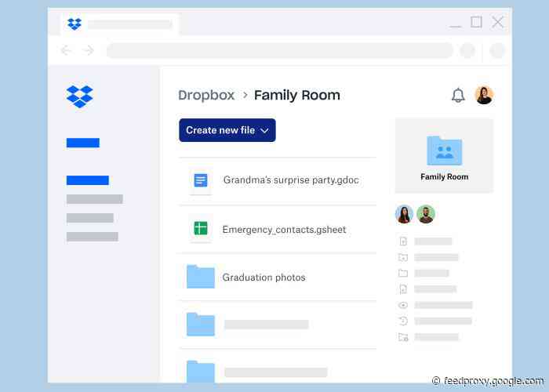Click the Dropbox icon on the browser tab

(75, 24)
